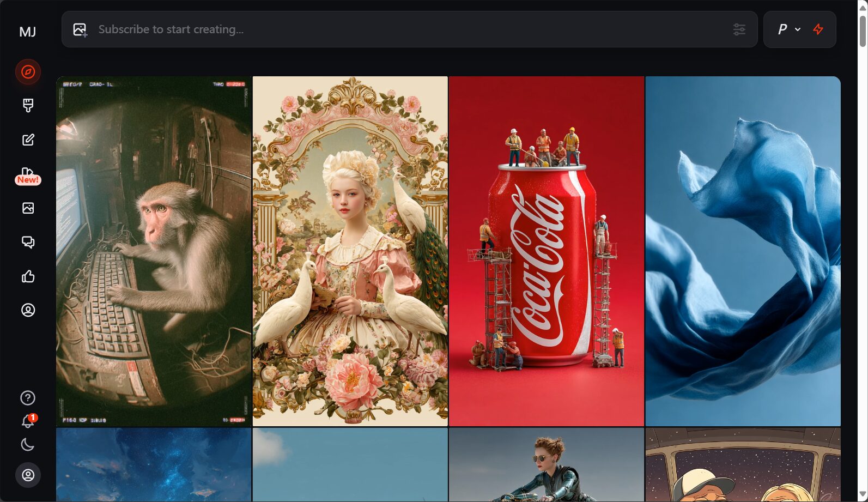Viewport: 868px width, 502px height.
Task: Open the monkey typing on keyboard image
Action: [154, 251]
